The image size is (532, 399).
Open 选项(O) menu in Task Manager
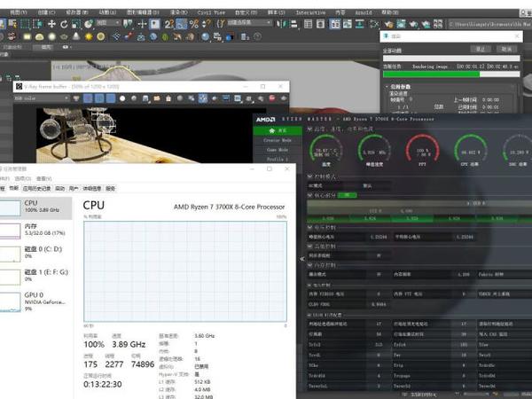click(23, 178)
